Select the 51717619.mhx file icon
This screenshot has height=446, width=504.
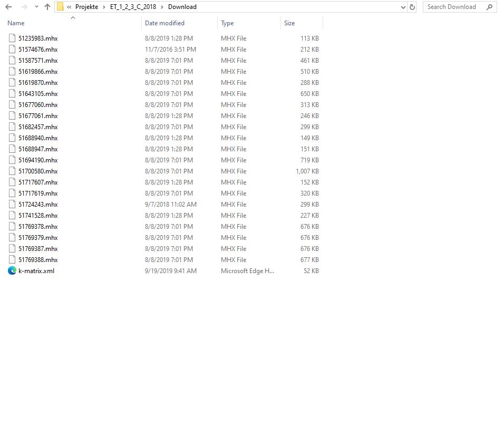[x=12, y=193]
